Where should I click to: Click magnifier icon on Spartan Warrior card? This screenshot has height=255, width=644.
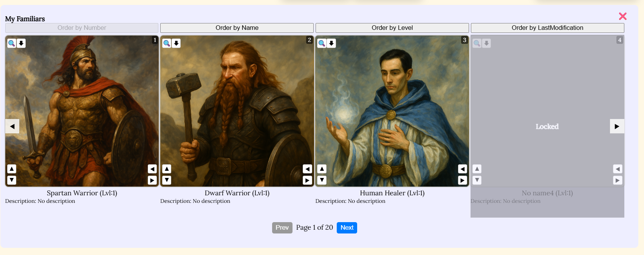12,43
